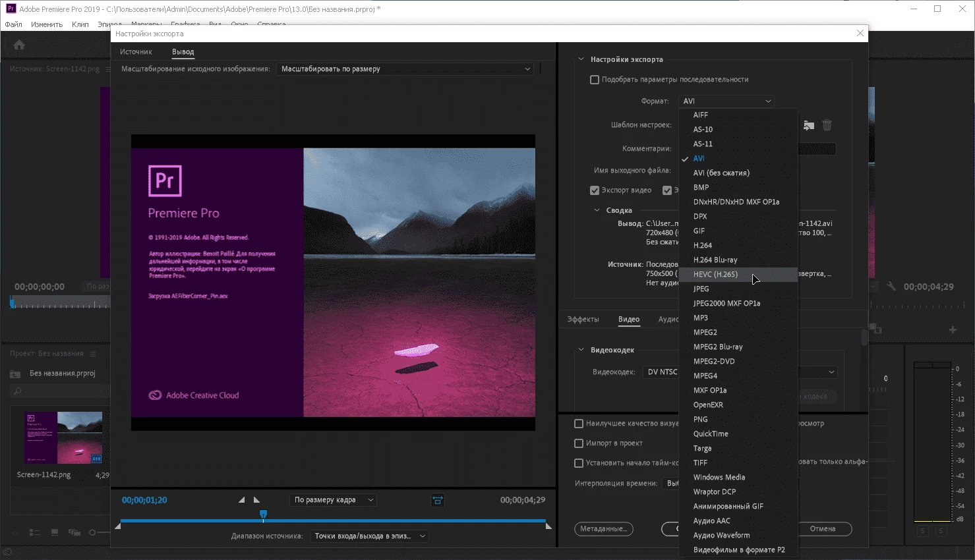The image size is (975, 560).
Task: Select DPX format entry
Action: pyautogui.click(x=738, y=216)
